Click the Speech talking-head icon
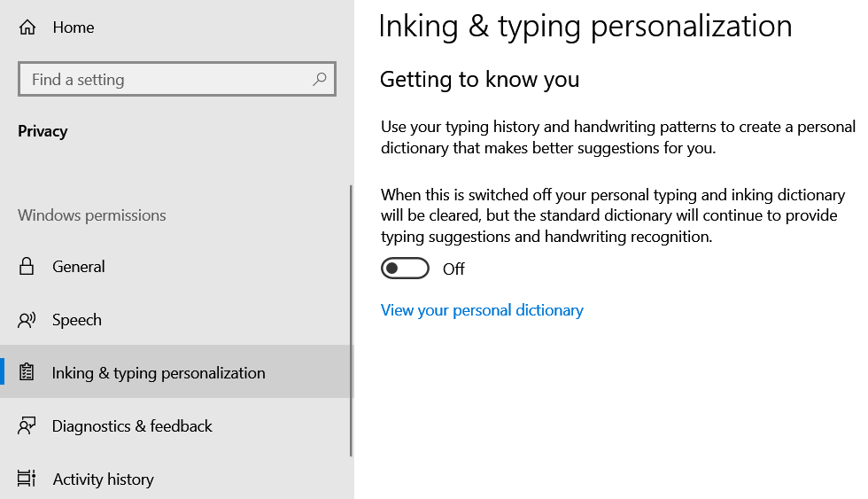 pyautogui.click(x=27, y=320)
